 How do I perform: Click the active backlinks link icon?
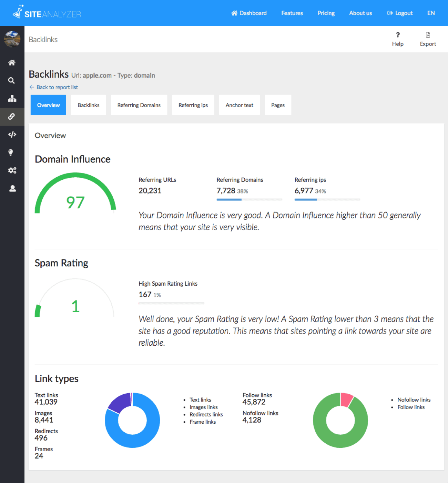point(12,117)
